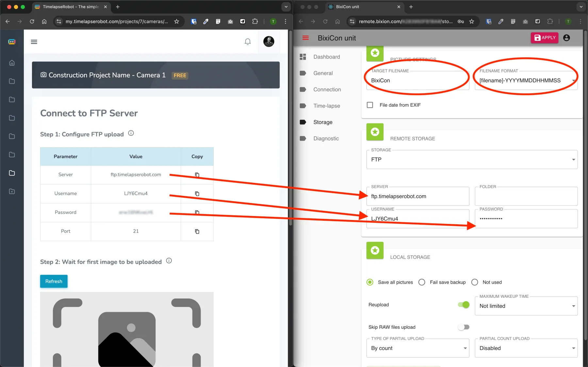
Task: Reload the TimelapseRobot browser page
Action: (32, 22)
